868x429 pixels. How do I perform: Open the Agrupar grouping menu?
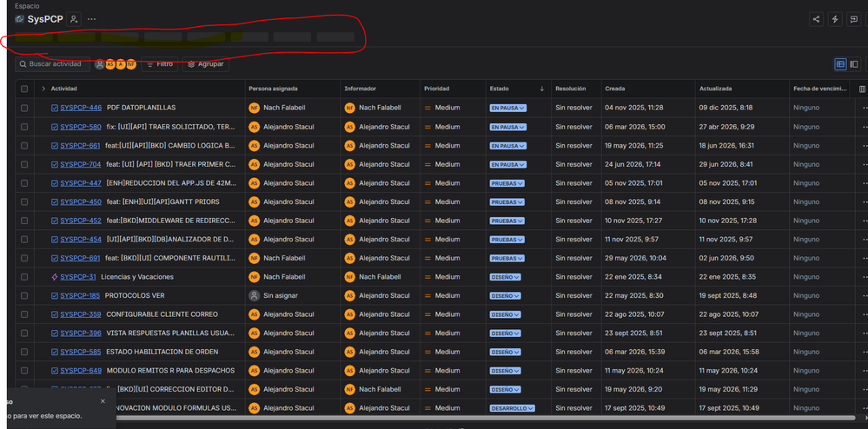click(x=205, y=64)
